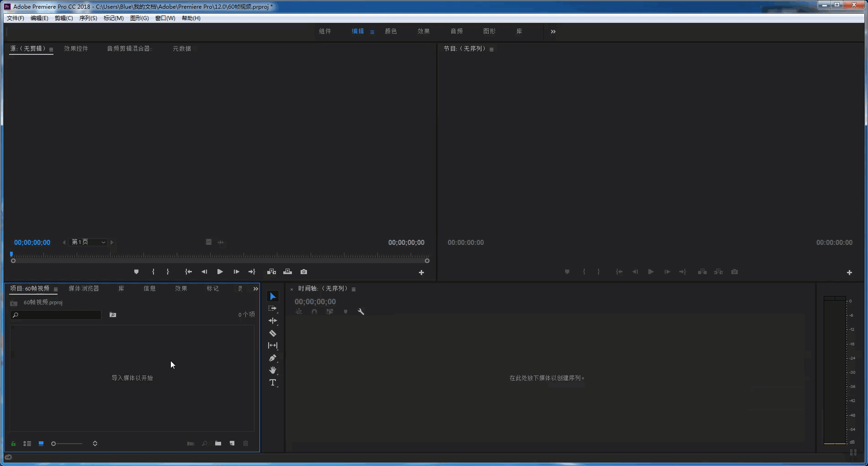
Task: Switch project panel to list view
Action: [x=27, y=444]
